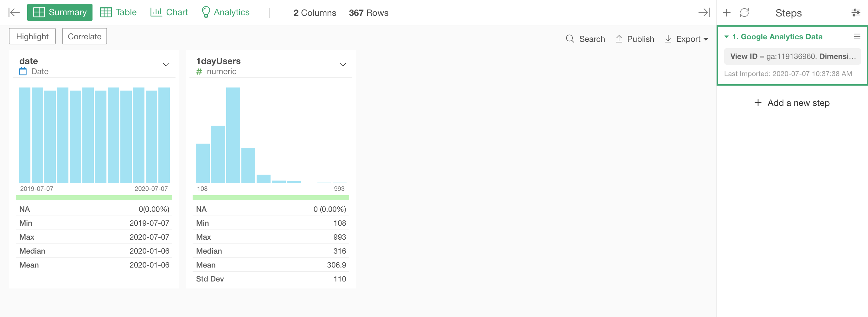Collapse the Google Analytics Data step
The height and width of the screenshot is (317, 868).
726,36
